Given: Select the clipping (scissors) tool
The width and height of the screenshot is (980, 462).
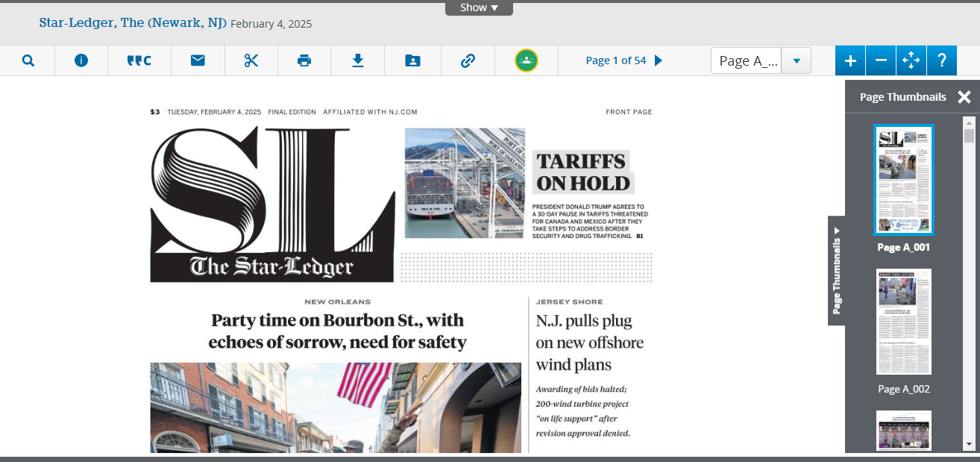Looking at the screenshot, I should tap(251, 60).
